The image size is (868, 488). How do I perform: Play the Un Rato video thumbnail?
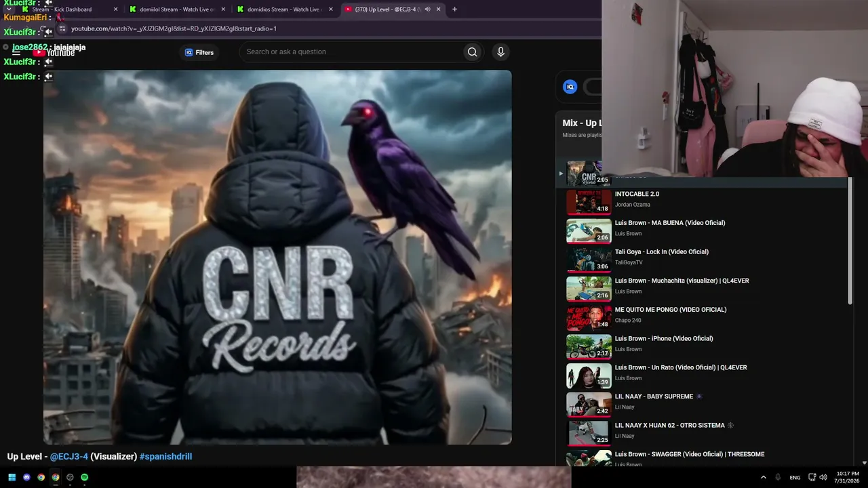click(x=589, y=375)
